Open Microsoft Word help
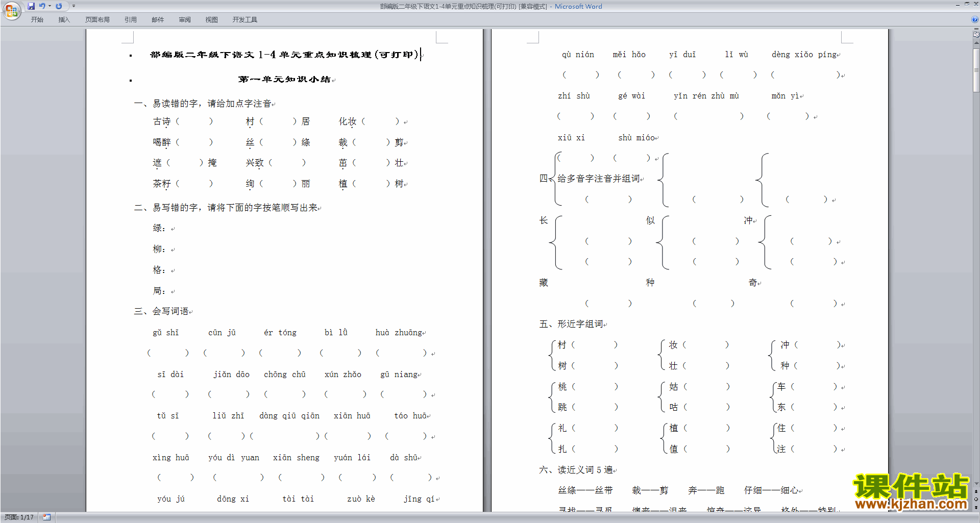This screenshot has height=523, width=980. point(975,20)
